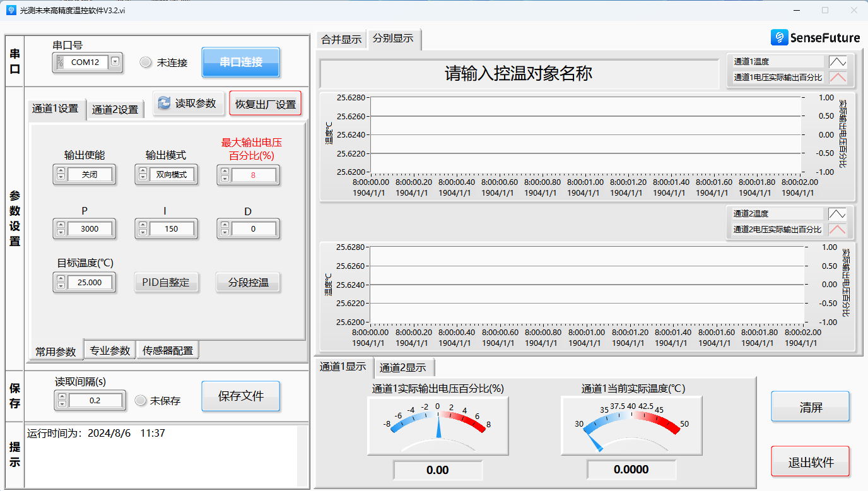868x491 pixels.
Task: Click the 通道2温度 plot style icon
Action: [838, 214]
